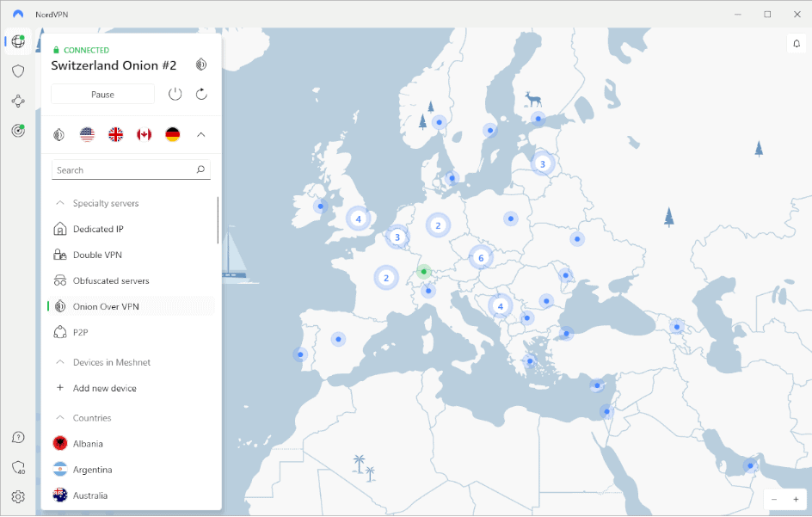Open the Threat Protection shield icon
The image size is (812, 517).
click(18, 71)
